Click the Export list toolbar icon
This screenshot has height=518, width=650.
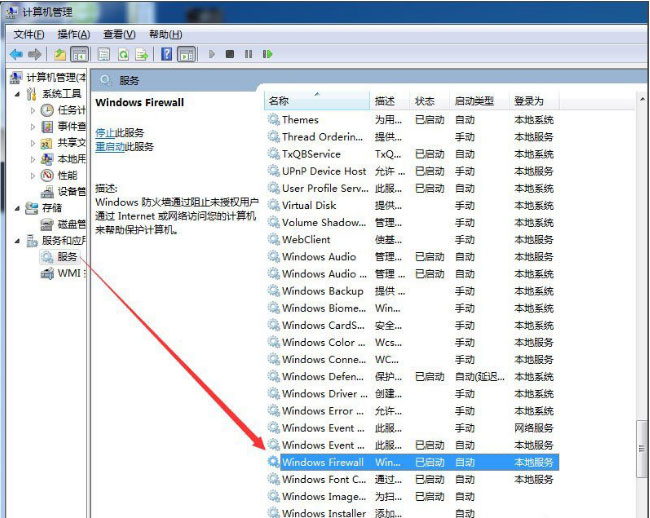click(142, 54)
